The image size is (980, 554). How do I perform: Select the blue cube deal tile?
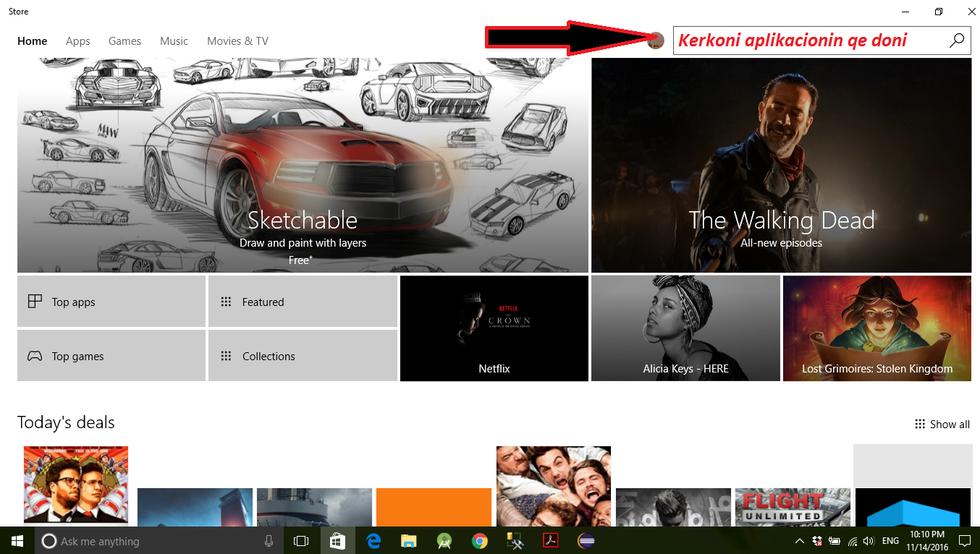click(x=913, y=507)
